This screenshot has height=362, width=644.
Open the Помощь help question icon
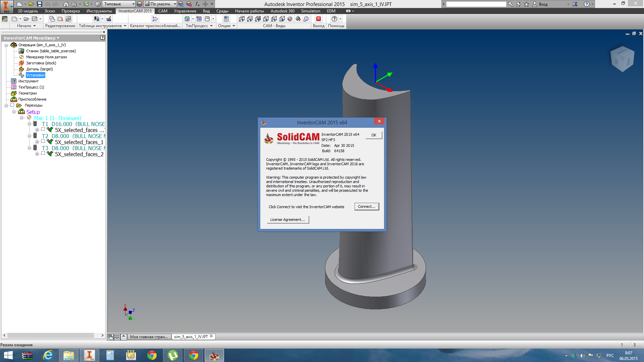(334, 19)
